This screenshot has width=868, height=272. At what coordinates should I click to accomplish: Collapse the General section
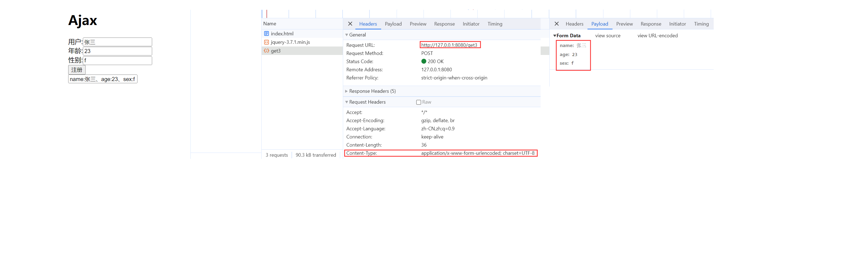point(346,35)
